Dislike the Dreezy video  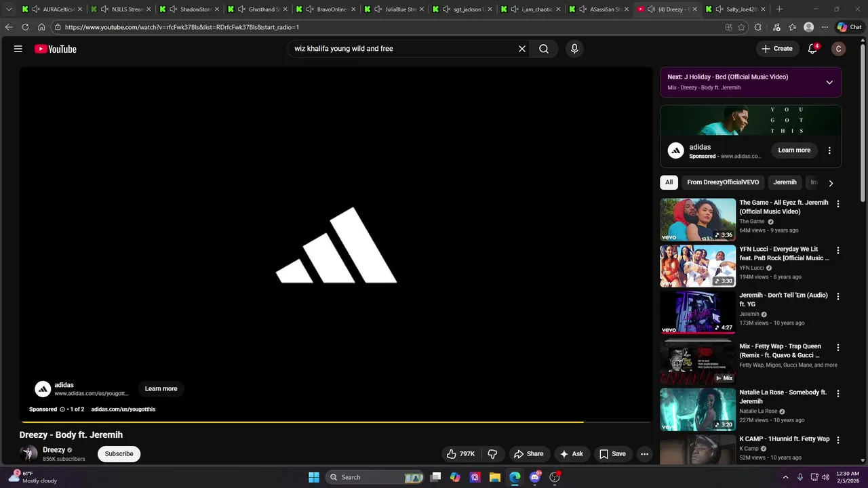pyautogui.click(x=493, y=454)
